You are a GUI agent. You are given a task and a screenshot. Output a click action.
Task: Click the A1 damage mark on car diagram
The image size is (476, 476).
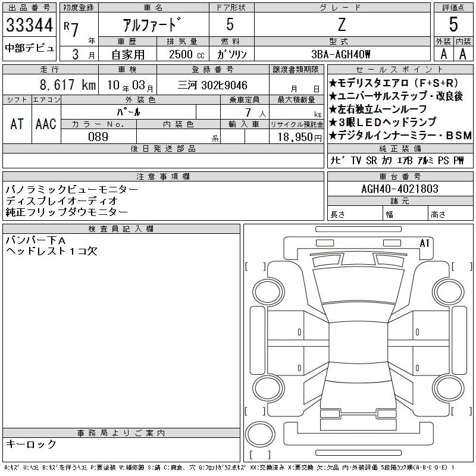425,243
